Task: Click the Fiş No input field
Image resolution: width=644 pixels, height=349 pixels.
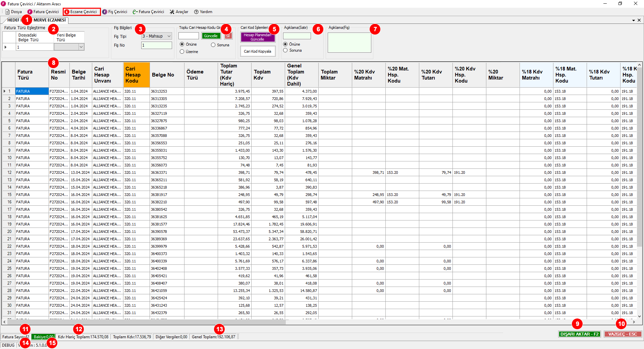Action: (157, 45)
